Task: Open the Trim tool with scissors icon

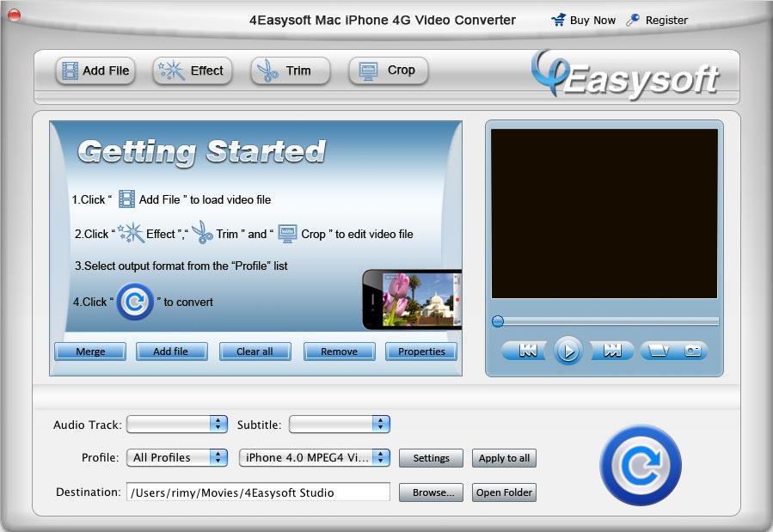Action: (x=290, y=71)
